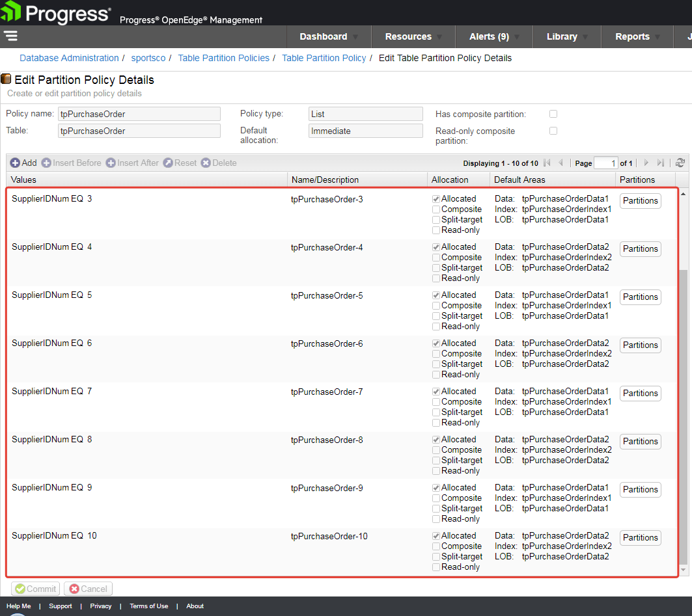Go to first page of partitions
Viewport: 692px width, 616px height.
(547, 163)
